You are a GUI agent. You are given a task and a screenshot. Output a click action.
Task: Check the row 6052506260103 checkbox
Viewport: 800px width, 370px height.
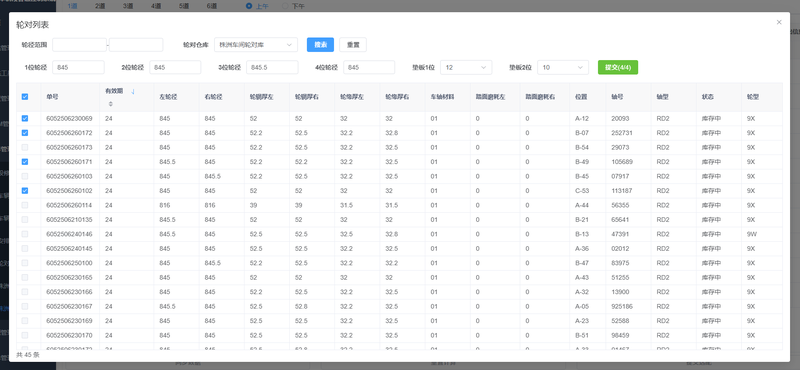[x=25, y=176]
